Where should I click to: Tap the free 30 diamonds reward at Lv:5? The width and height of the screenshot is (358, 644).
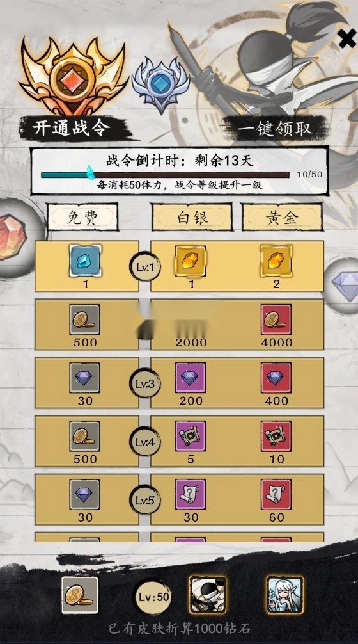[x=84, y=494]
